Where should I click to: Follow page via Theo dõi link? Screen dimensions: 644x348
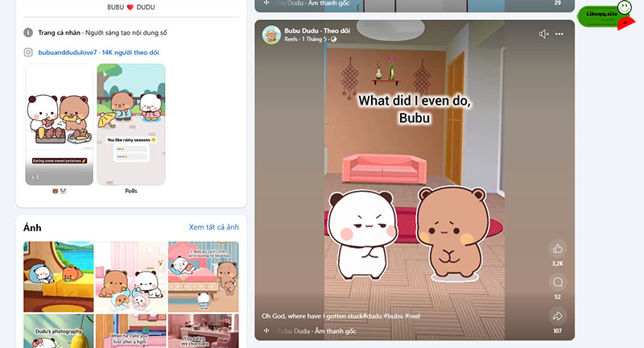click(x=336, y=31)
